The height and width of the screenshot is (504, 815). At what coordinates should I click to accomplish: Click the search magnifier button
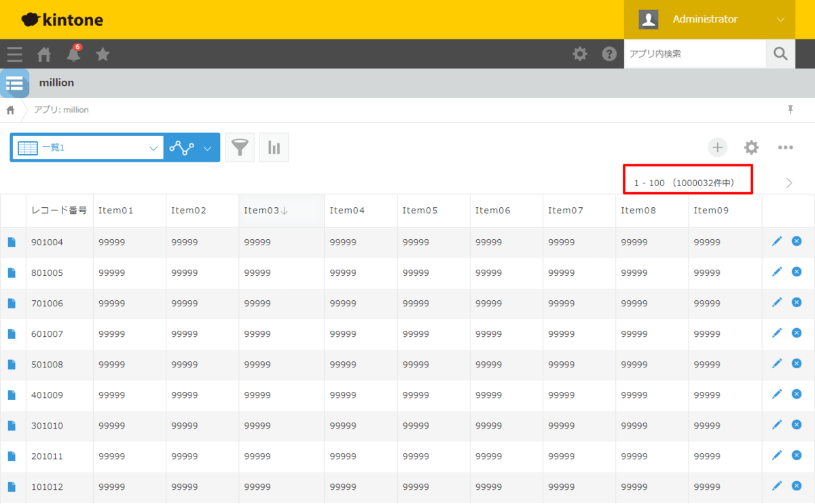pos(780,54)
